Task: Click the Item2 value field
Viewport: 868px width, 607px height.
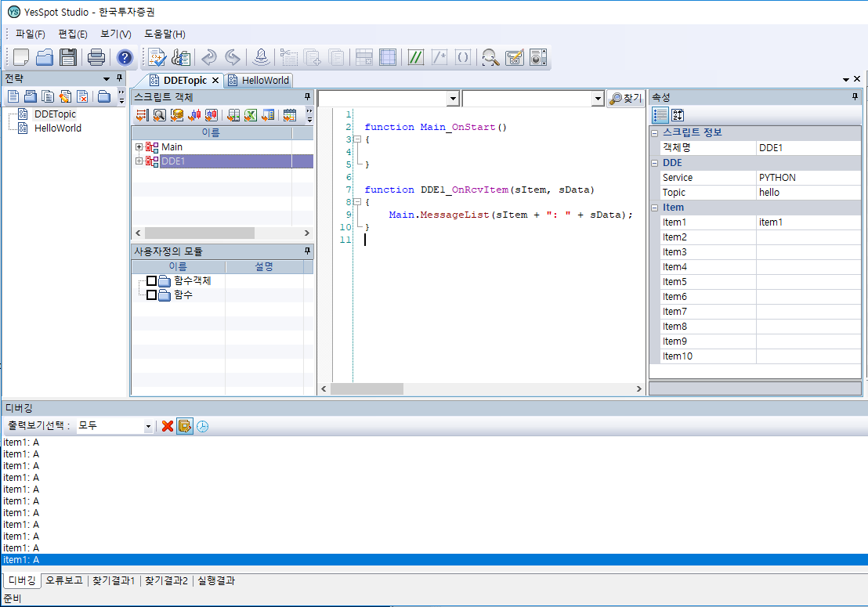Action: 808,237
